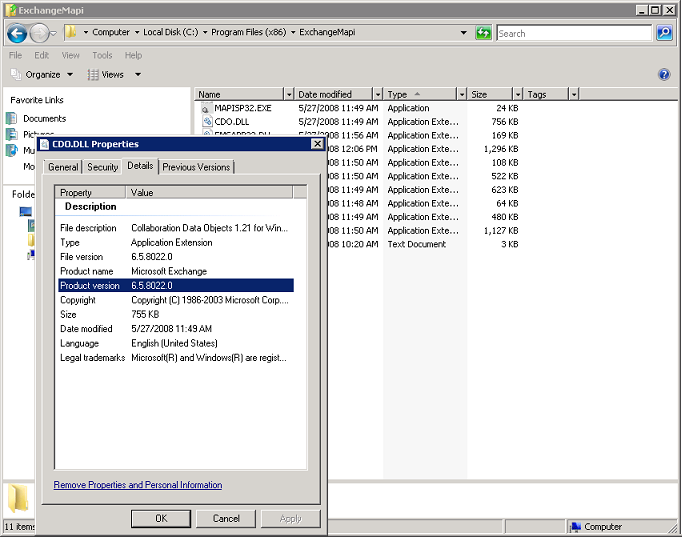Viewport: 682px width, 537px height.
Task: Open the address bar history dropdown
Action: click(x=463, y=33)
